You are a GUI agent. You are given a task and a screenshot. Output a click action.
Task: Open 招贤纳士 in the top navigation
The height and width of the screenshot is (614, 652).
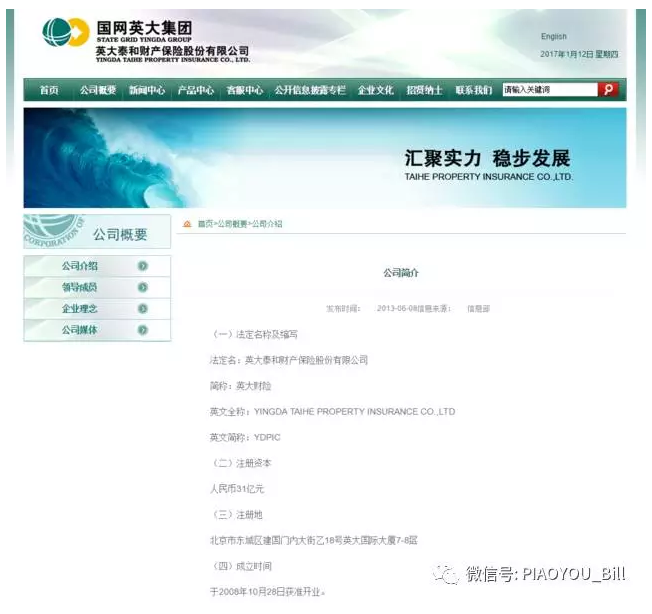coord(424,90)
